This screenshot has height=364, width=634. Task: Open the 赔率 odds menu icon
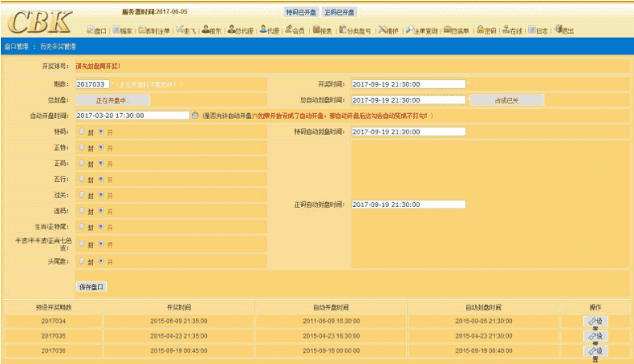[x=116, y=30]
